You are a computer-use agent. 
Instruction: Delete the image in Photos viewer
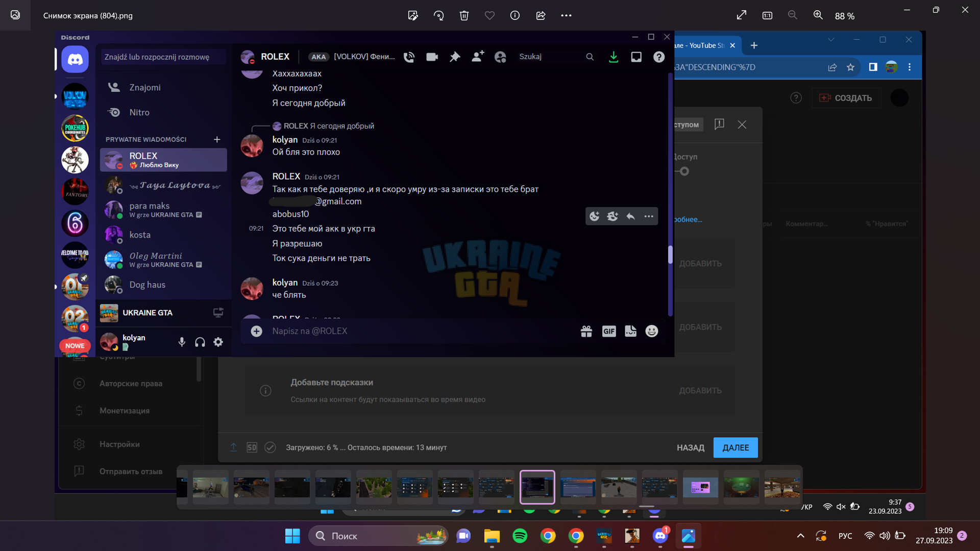pos(464,15)
